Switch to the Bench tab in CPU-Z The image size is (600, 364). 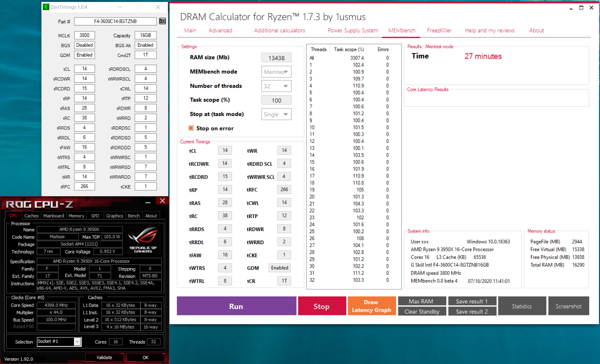point(134,216)
